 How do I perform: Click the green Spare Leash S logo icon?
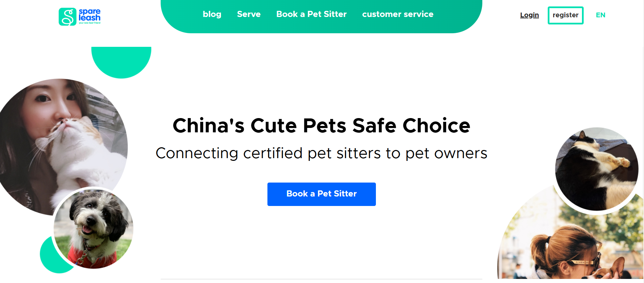(67, 17)
